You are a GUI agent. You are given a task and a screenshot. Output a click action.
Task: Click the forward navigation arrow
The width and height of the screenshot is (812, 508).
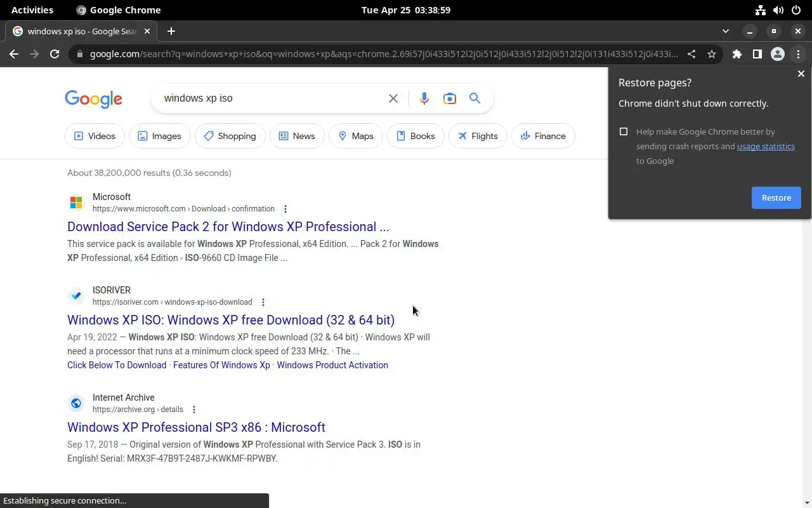click(34, 54)
